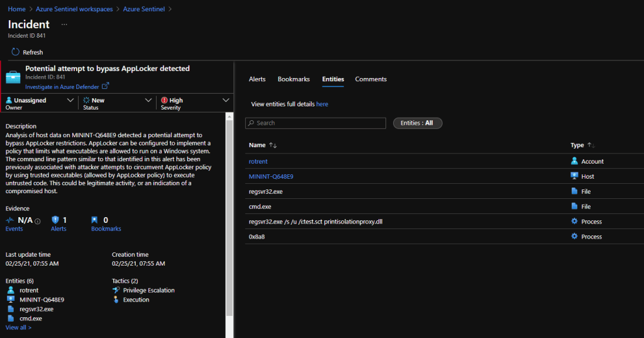Click the 'here' full details link
644x338 pixels.
[x=322, y=104]
